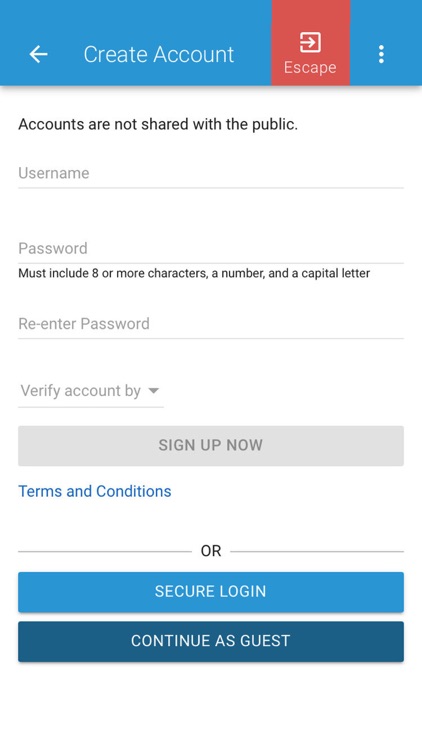Tap the OR divider label
Viewport: 422px width, 750px height.
pyautogui.click(x=211, y=551)
